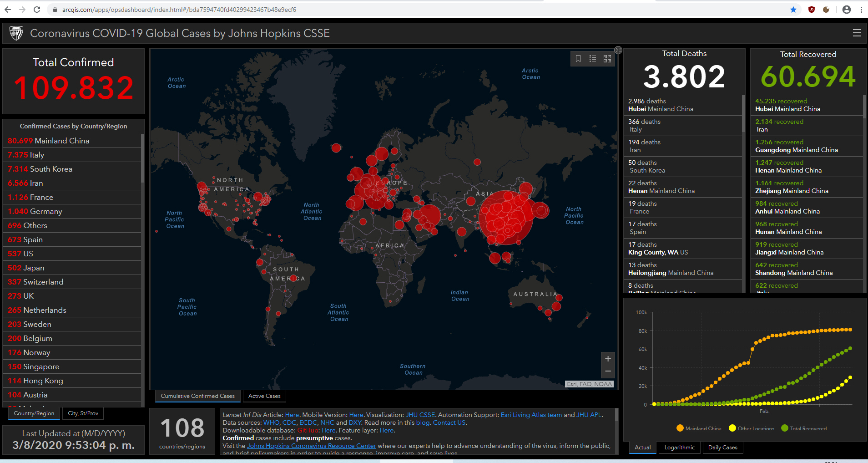Open the map bookmarks icon
The image size is (868, 463).
(578, 59)
